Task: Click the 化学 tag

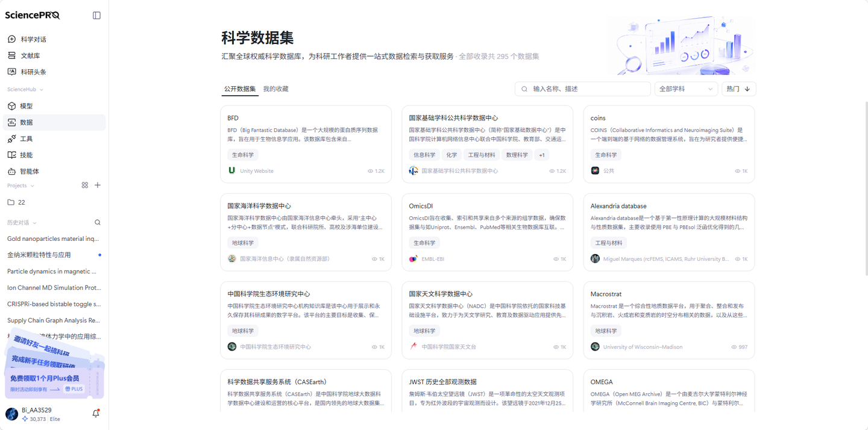Action: pyautogui.click(x=451, y=155)
